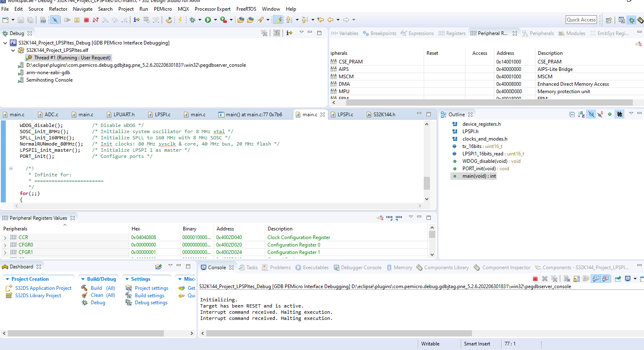Expand the CCR register row

coord(5,237)
